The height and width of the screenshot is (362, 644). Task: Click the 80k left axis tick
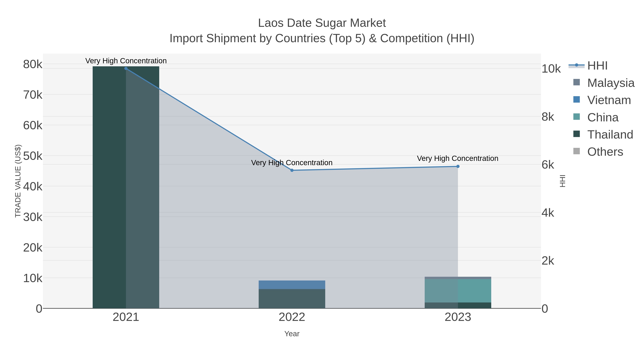click(x=33, y=64)
